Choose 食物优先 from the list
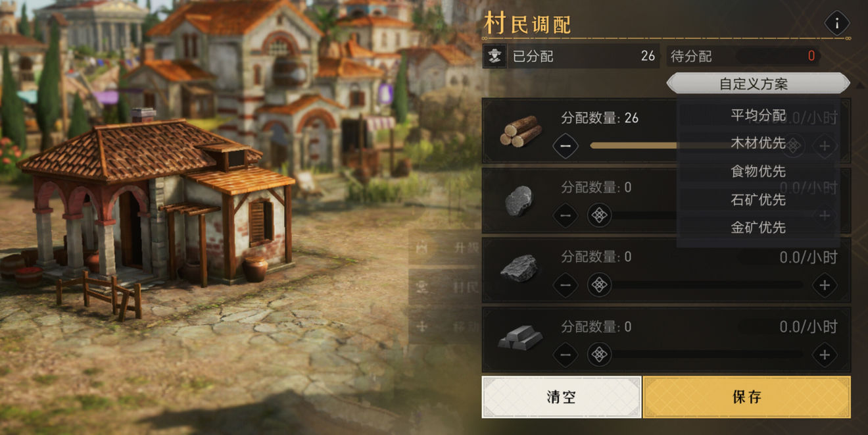Image resolution: width=868 pixels, height=435 pixels. 758,171
